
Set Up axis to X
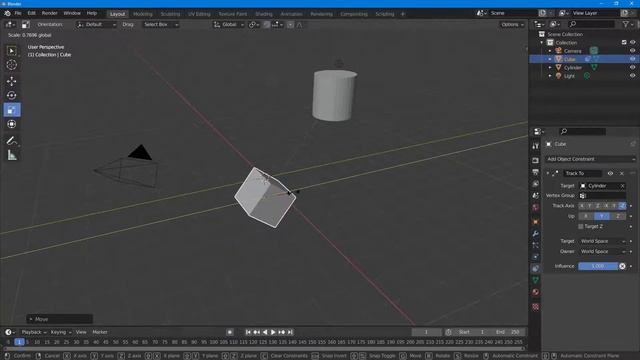[x=586, y=216]
